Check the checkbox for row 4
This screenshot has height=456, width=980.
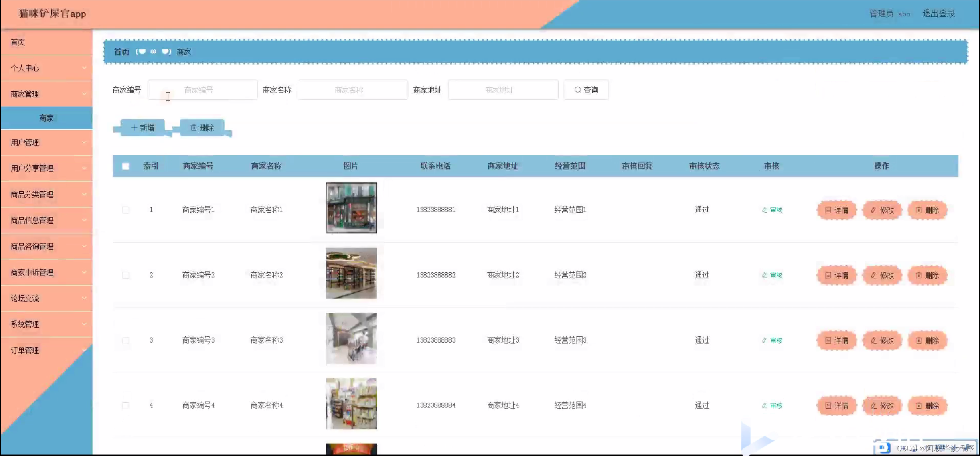tap(126, 405)
